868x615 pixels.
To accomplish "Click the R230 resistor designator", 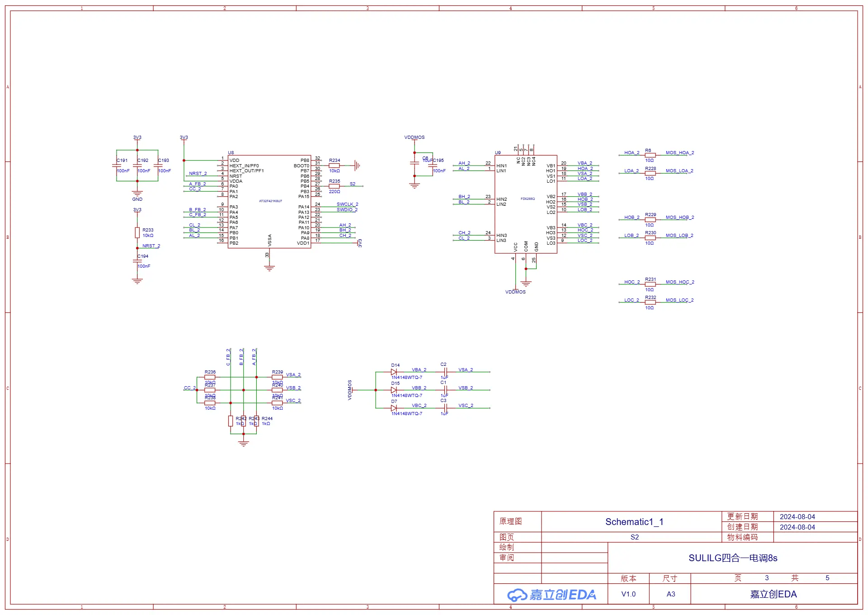I will (x=651, y=233).
